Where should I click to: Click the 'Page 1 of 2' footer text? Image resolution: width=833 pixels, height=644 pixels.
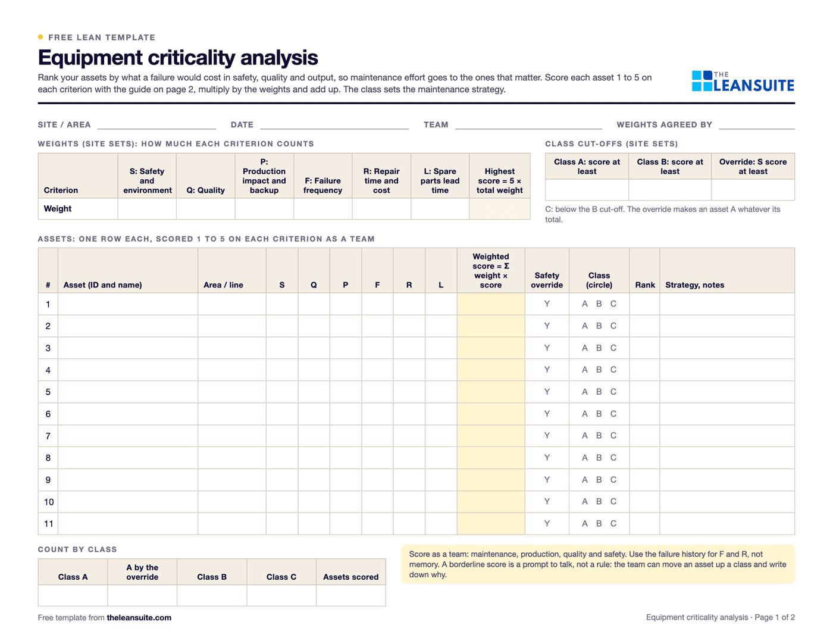click(x=775, y=618)
